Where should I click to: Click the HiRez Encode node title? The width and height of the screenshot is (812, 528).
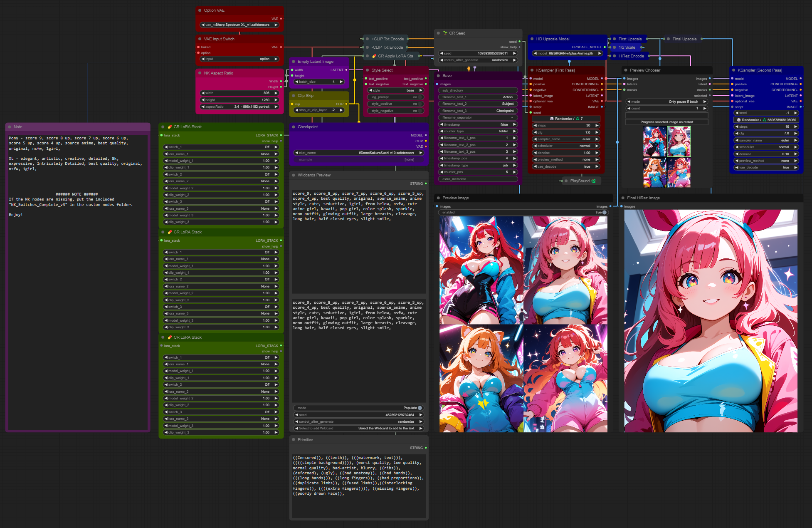click(631, 56)
